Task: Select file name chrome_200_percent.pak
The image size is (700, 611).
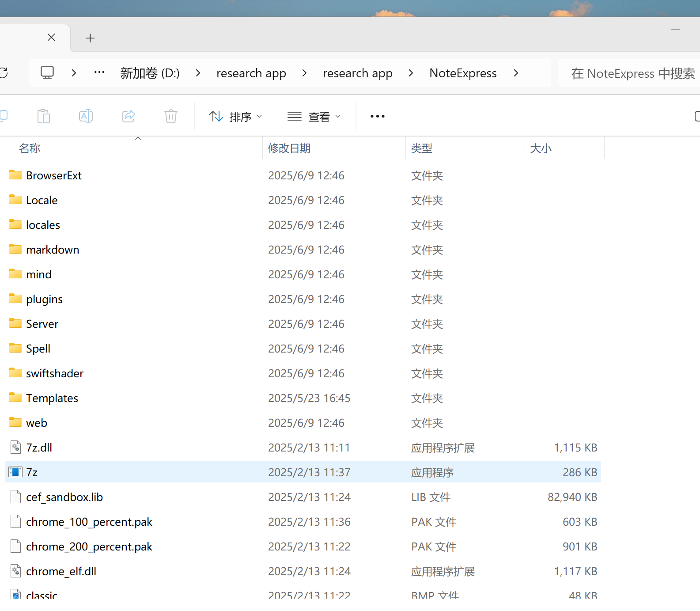Action: 89,547
